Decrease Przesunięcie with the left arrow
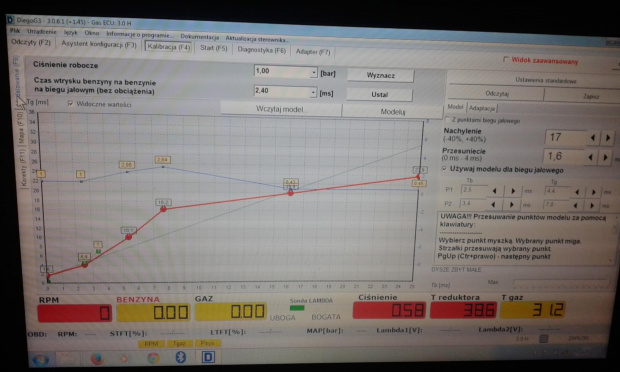The width and height of the screenshot is (620, 372). pos(590,157)
